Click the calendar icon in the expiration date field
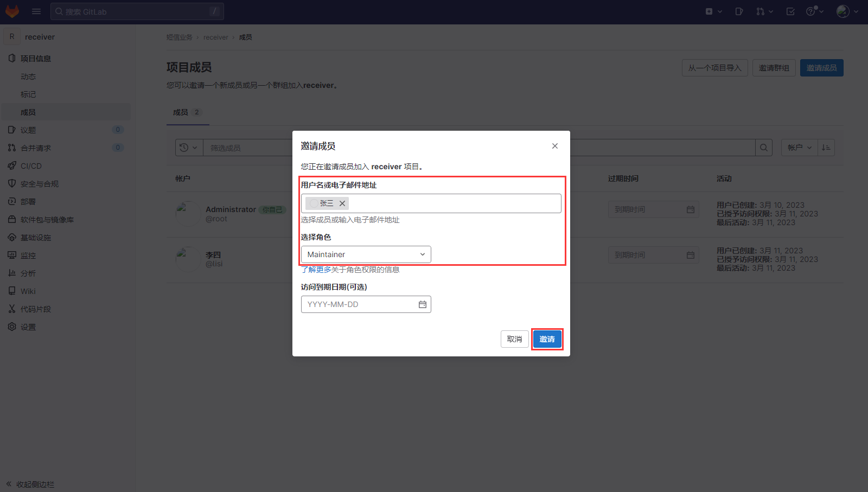868x492 pixels. pyautogui.click(x=422, y=304)
